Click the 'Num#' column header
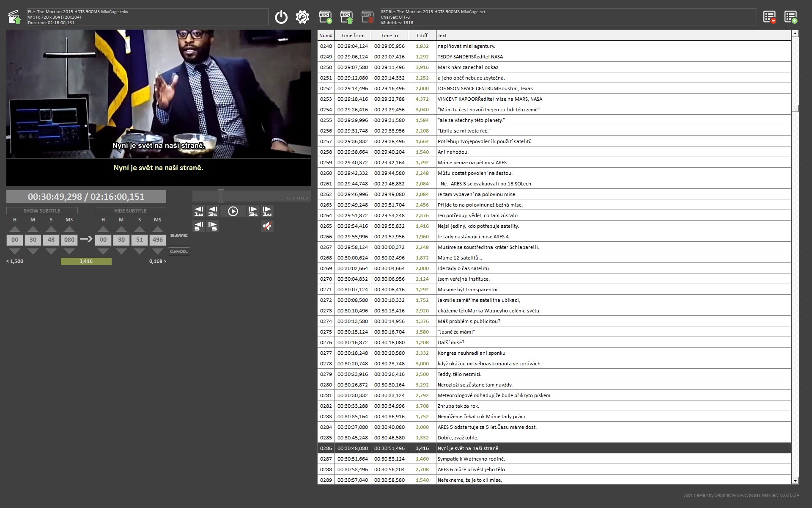The image size is (812, 508). pos(326,36)
